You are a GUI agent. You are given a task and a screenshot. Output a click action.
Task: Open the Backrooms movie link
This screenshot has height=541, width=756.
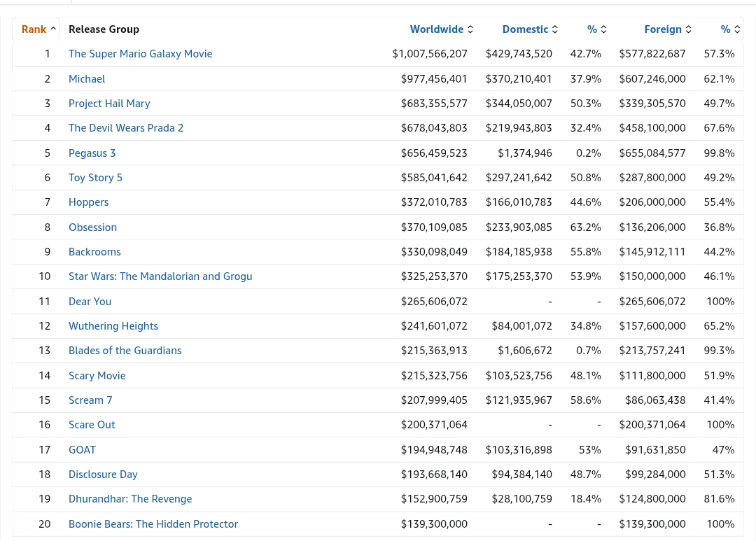[x=94, y=252]
